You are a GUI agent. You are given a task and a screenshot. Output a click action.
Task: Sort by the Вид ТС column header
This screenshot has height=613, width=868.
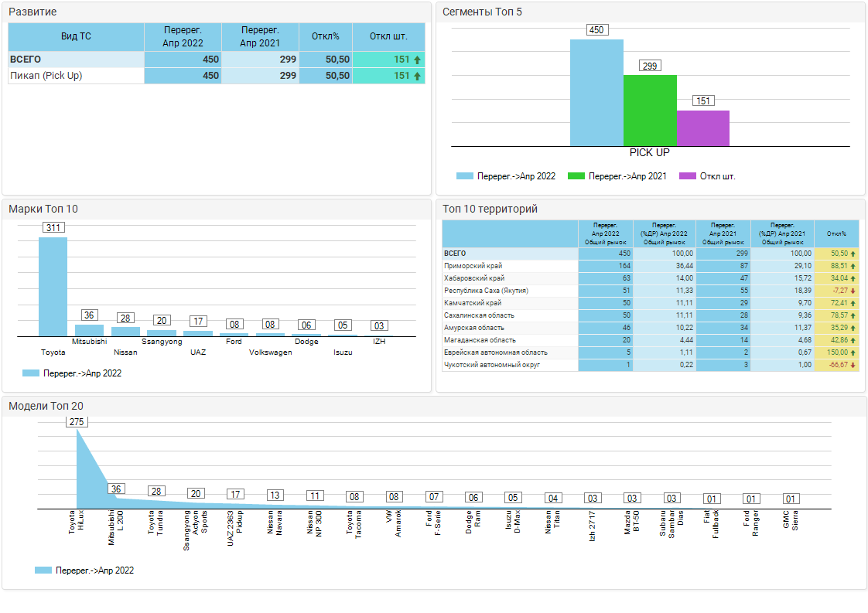pos(76,36)
